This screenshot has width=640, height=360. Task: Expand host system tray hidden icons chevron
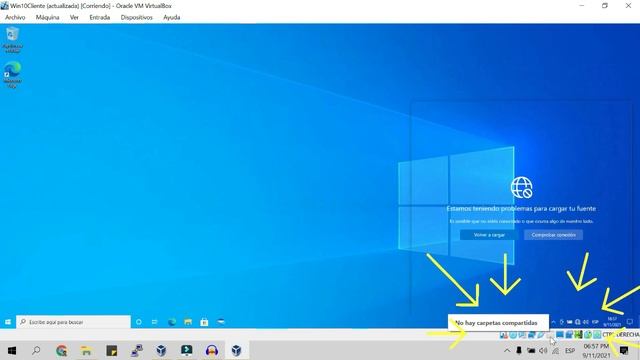click(507, 351)
